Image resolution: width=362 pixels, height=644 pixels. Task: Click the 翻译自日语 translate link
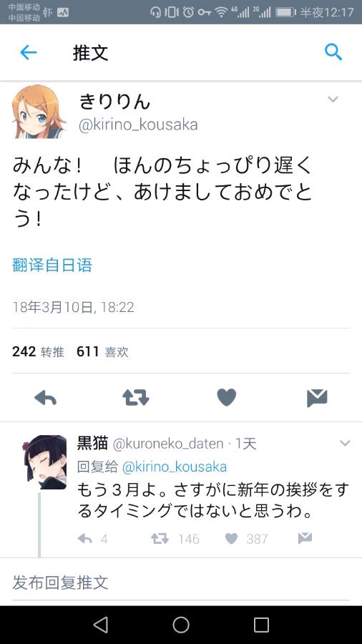coord(52,265)
